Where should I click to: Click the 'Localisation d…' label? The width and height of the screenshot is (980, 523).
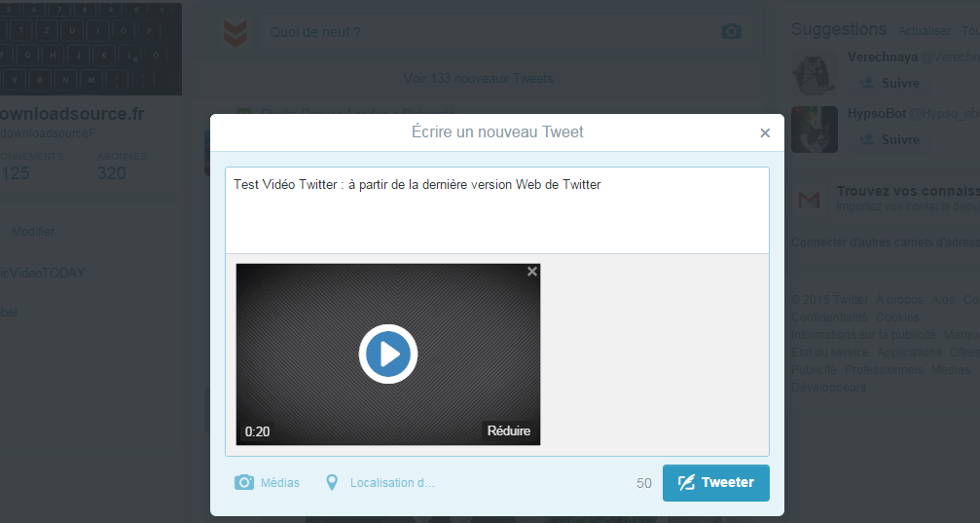coord(392,483)
